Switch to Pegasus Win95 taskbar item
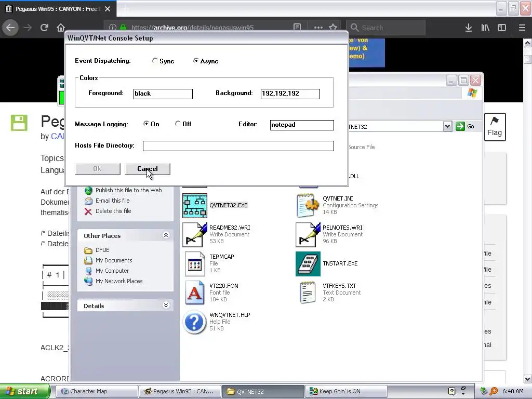The height and width of the screenshot is (399, 532). (x=180, y=391)
